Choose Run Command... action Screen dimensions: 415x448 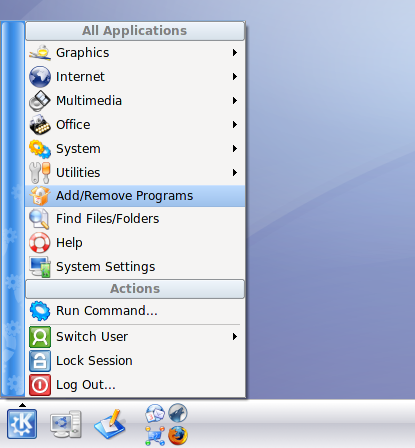point(135,311)
